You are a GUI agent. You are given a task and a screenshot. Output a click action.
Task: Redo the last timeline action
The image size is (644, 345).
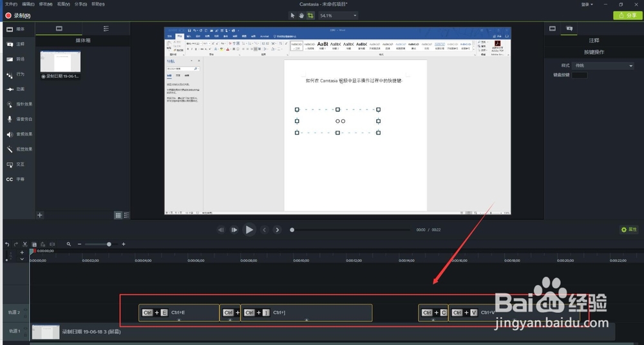pos(16,245)
